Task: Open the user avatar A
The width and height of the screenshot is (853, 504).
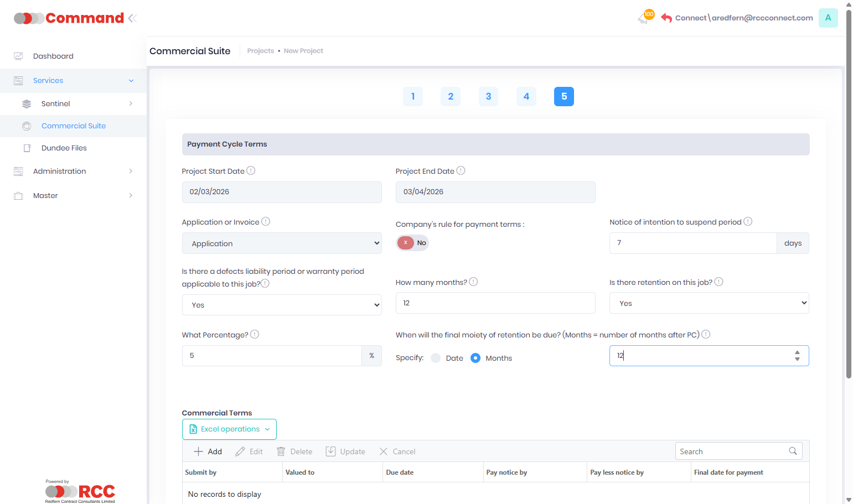Action: (x=828, y=18)
